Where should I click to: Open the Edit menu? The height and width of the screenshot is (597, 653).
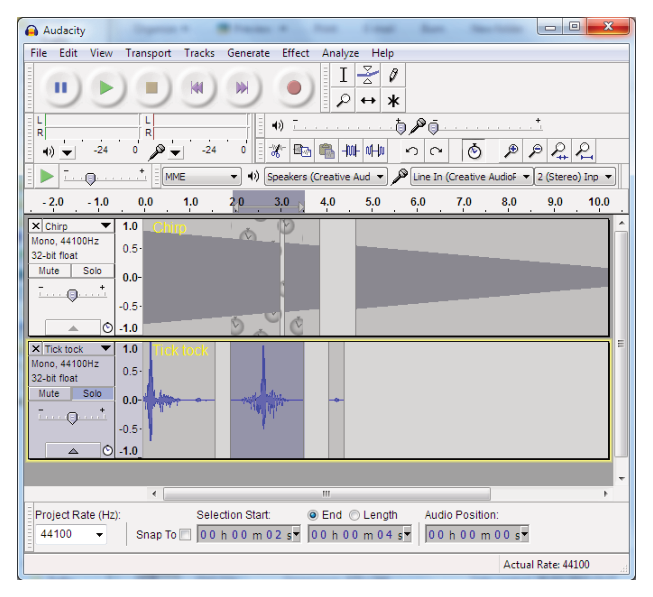click(68, 53)
